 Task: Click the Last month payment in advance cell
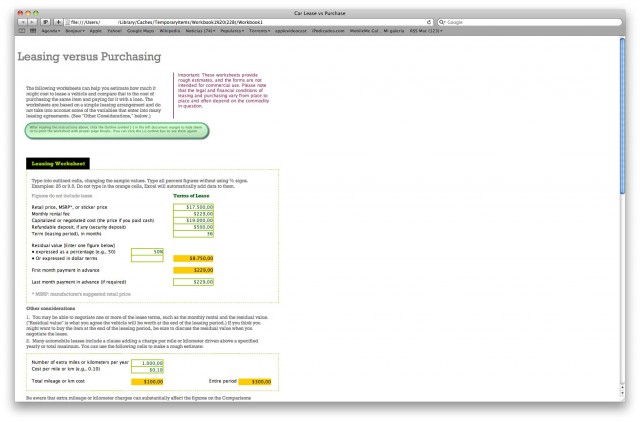click(193, 282)
